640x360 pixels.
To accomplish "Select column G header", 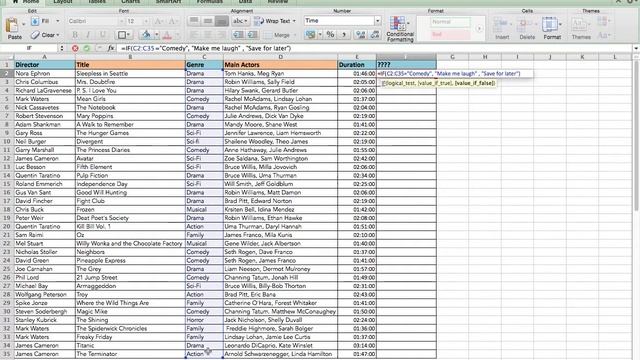I will (x=452, y=57).
